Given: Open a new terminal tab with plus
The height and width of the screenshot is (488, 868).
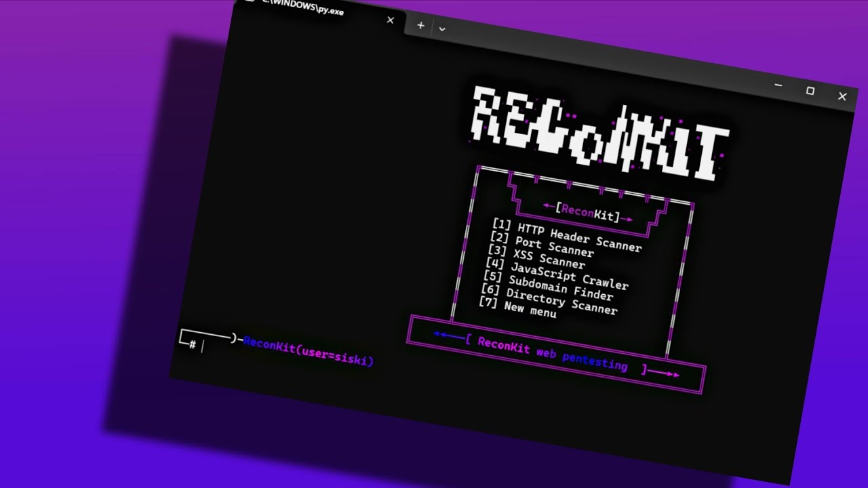Looking at the screenshot, I should [x=420, y=25].
